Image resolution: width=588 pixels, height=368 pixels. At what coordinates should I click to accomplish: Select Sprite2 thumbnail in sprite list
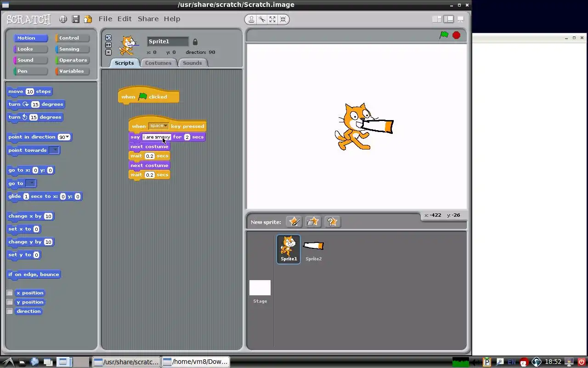tap(313, 249)
